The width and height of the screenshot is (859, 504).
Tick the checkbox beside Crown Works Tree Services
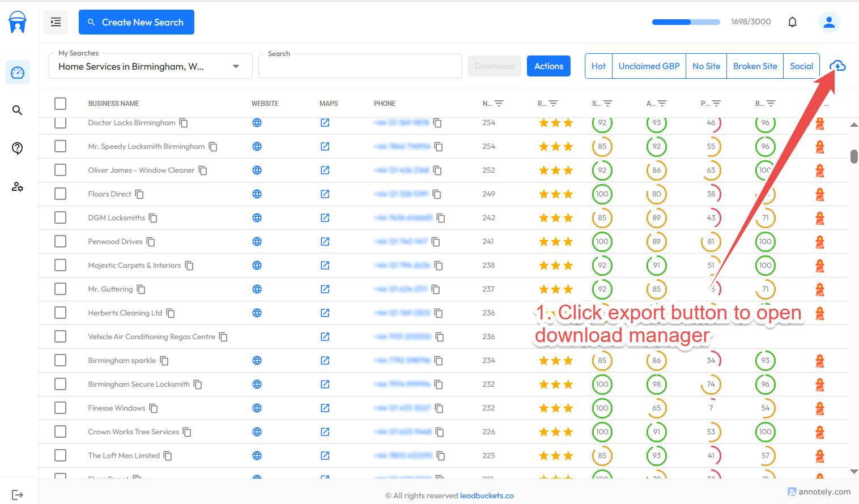(x=60, y=432)
